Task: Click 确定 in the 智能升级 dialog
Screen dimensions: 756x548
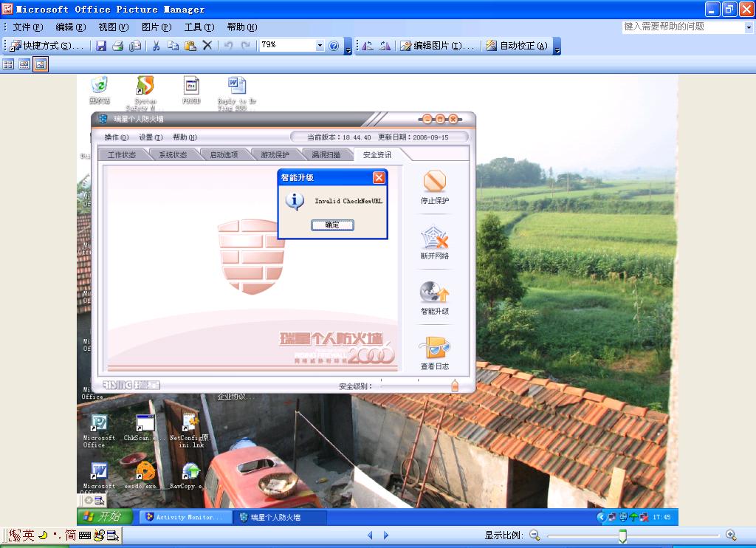Action: 332,225
